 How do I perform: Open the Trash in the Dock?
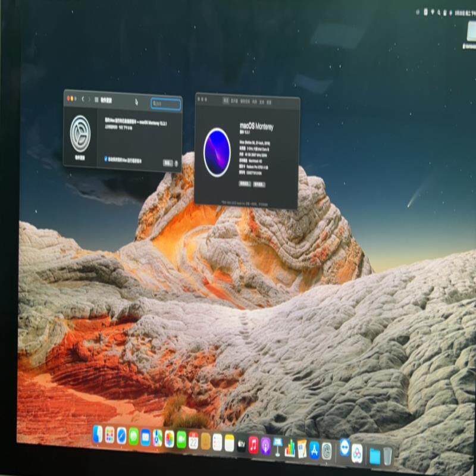(387, 457)
